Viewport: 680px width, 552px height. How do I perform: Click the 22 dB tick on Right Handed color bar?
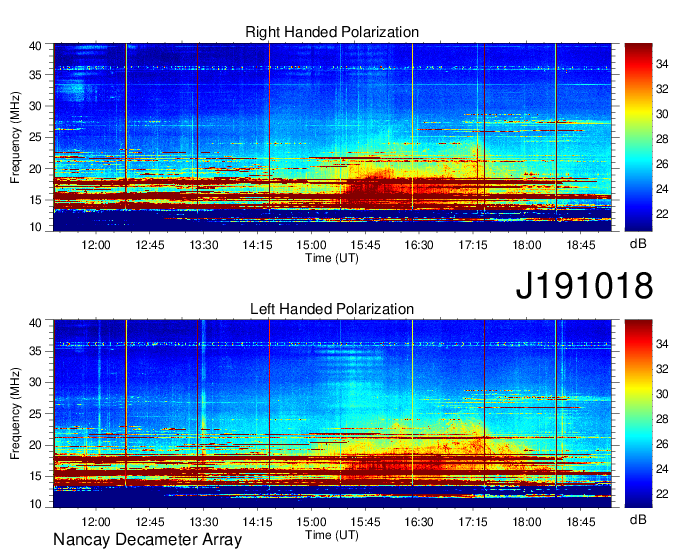pyautogui.click(x=662, y=214)
